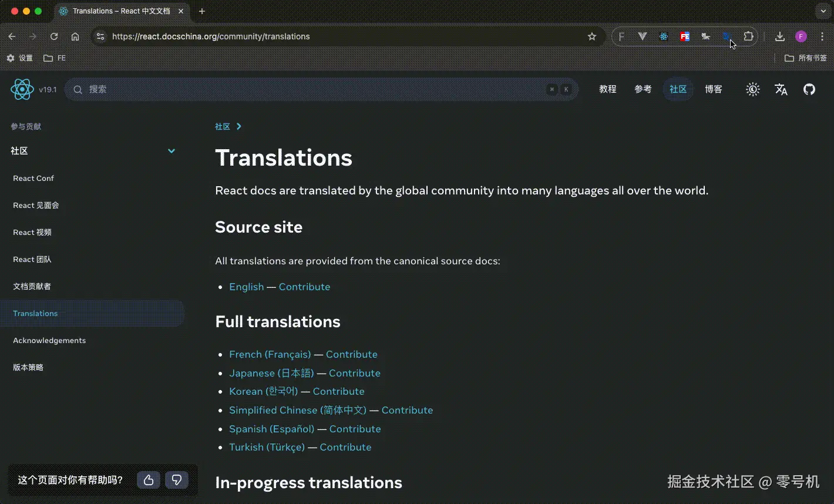
Task: Open the Spanish (Español) translation link
Action: click(x=272, y=429)
